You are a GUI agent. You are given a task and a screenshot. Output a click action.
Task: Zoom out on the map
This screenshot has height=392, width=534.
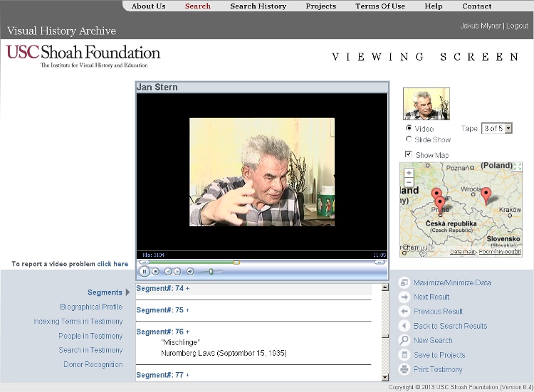(409, 182)
